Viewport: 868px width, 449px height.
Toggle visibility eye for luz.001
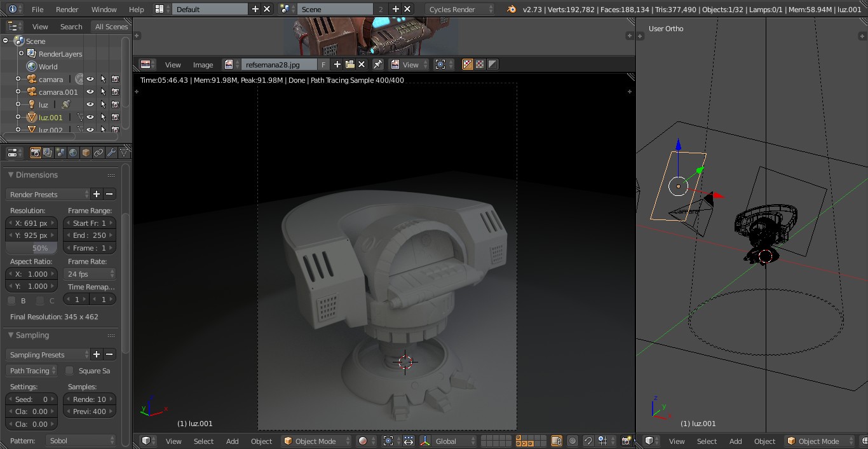pos(90,117)
